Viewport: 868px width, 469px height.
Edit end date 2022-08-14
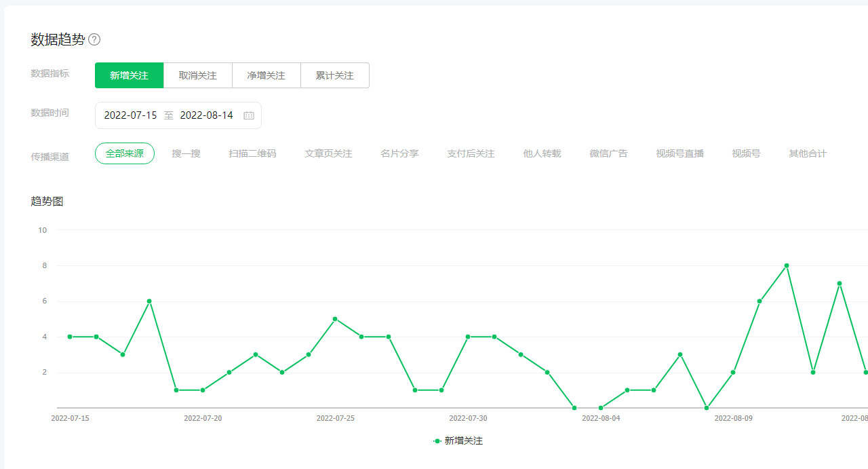tap(206, 115)
